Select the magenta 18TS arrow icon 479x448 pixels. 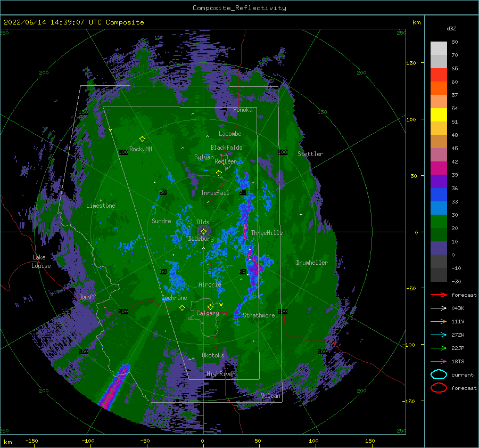coord(439,362)
